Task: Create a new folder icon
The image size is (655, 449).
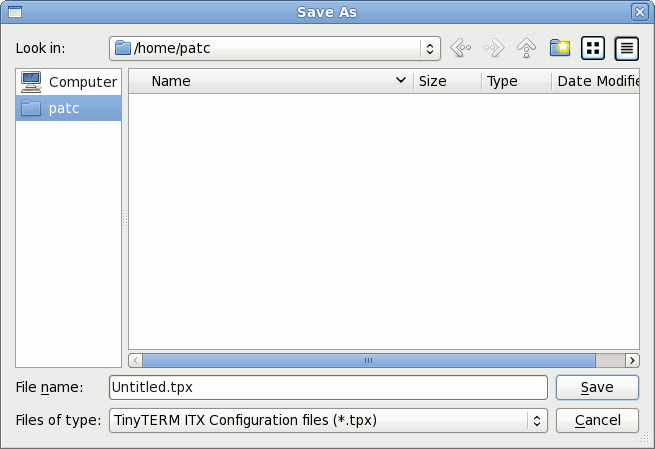Action: click(x=559, y=47)
